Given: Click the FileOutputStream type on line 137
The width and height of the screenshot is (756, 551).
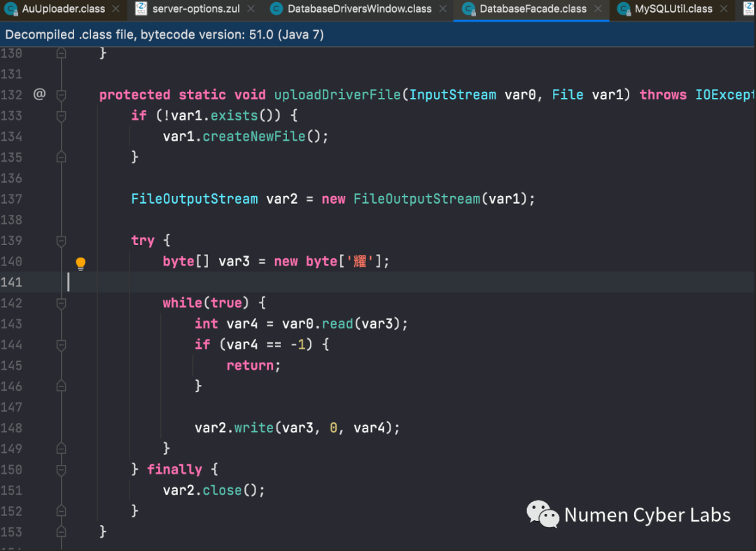Looking at the screenshot, I should (x=194, y=199).
